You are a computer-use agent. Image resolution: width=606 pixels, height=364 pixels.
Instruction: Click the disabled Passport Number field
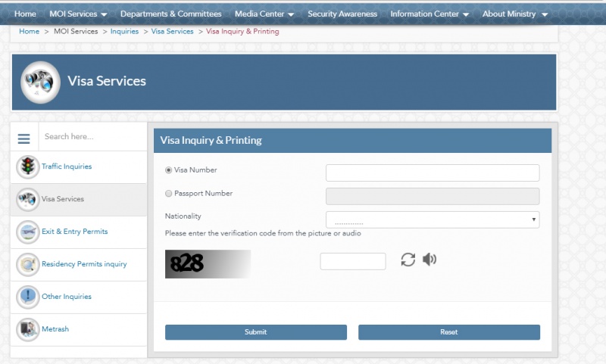433,197
